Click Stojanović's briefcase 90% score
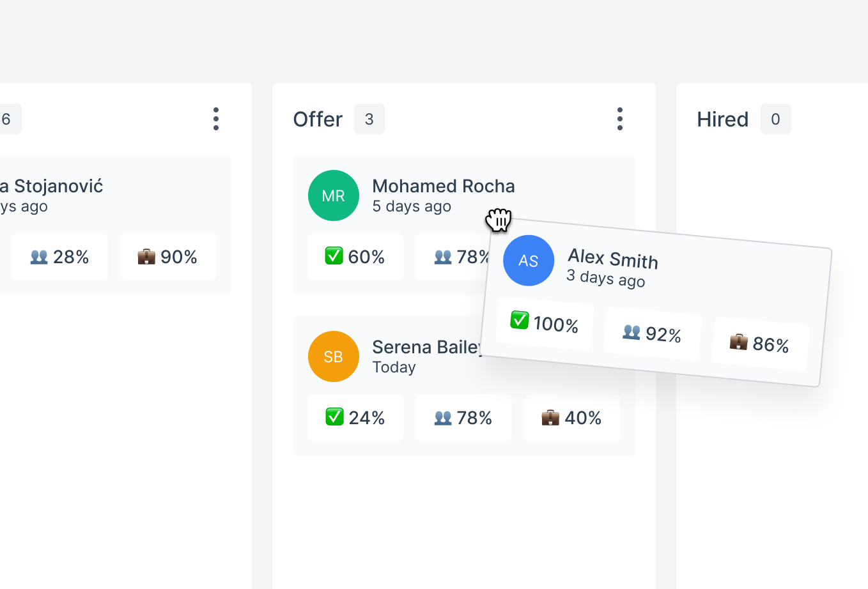This screenshot has height=589, width=868. pyautogui.click(x=168, y=257)
